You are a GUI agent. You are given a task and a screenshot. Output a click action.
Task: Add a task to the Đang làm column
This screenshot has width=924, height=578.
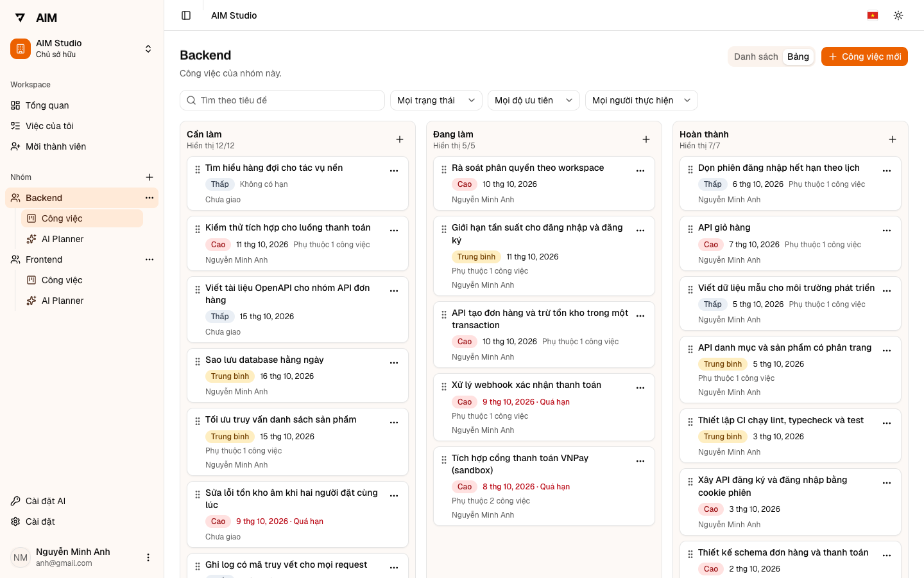click(x=646, y=139)
